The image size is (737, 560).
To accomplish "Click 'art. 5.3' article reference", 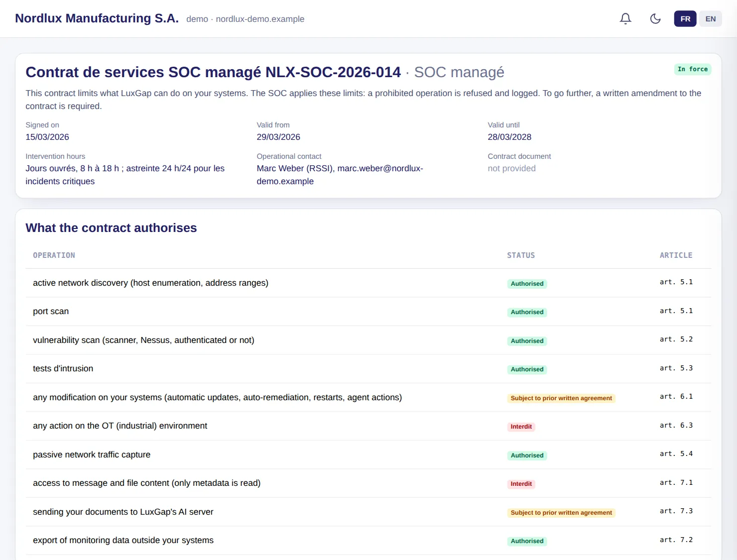I will (x=676, y=368).
